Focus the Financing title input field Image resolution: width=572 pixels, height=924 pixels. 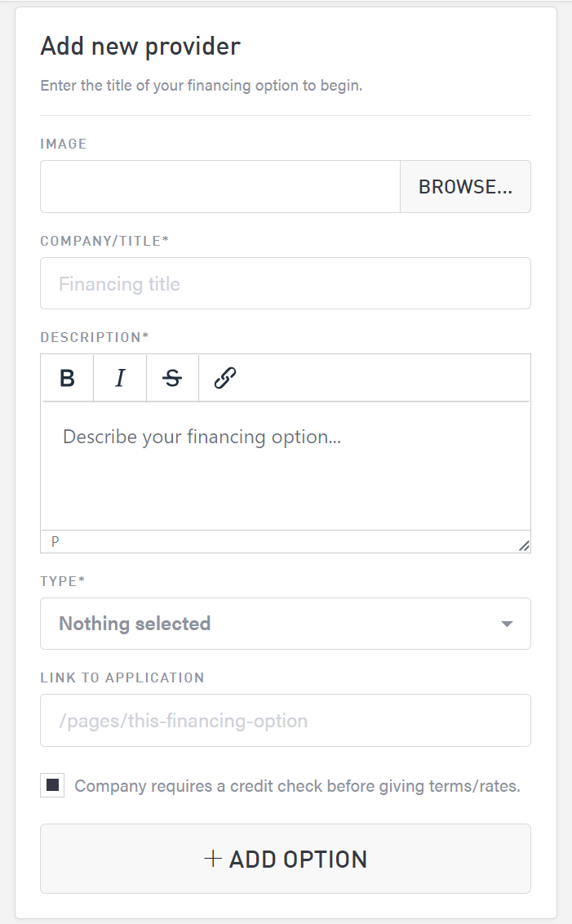coord(286,284)
